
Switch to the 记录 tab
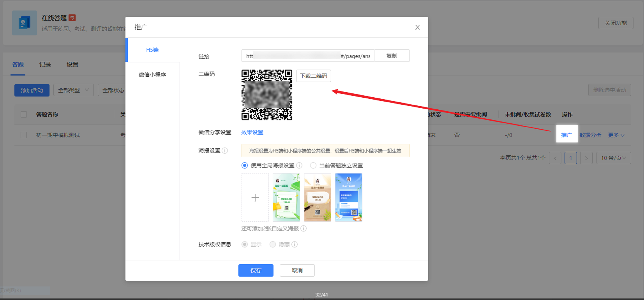tap(45, 65)
